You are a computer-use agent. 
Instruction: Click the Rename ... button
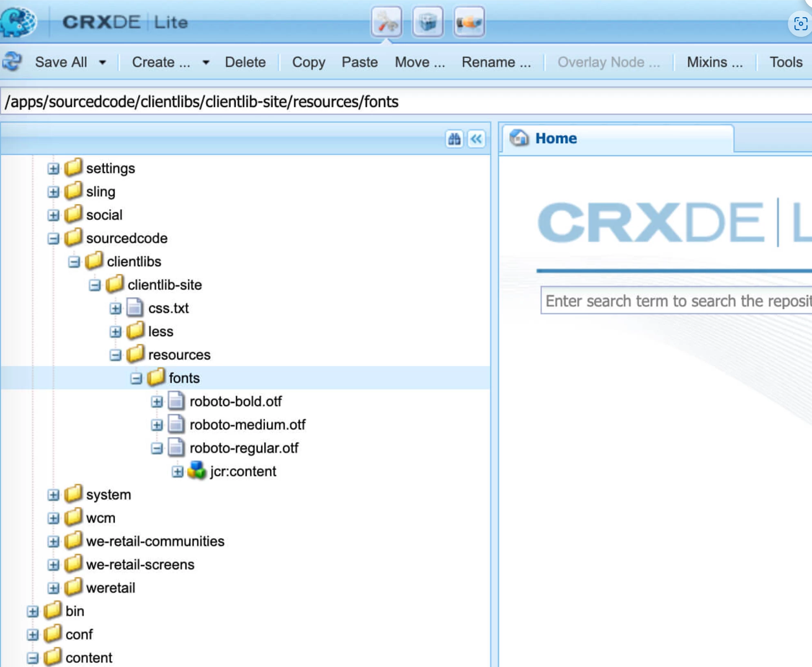(496, 62)
